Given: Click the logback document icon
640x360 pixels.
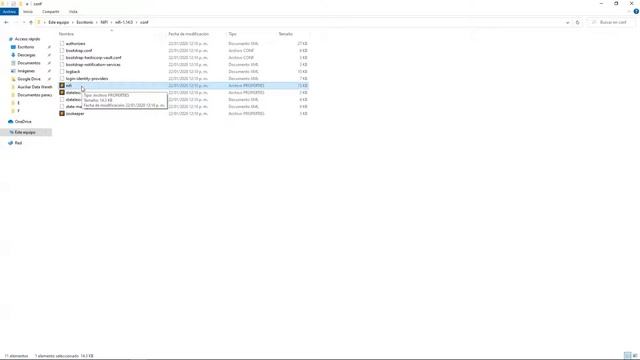Looking at the screenshot, I should [62, 71].
